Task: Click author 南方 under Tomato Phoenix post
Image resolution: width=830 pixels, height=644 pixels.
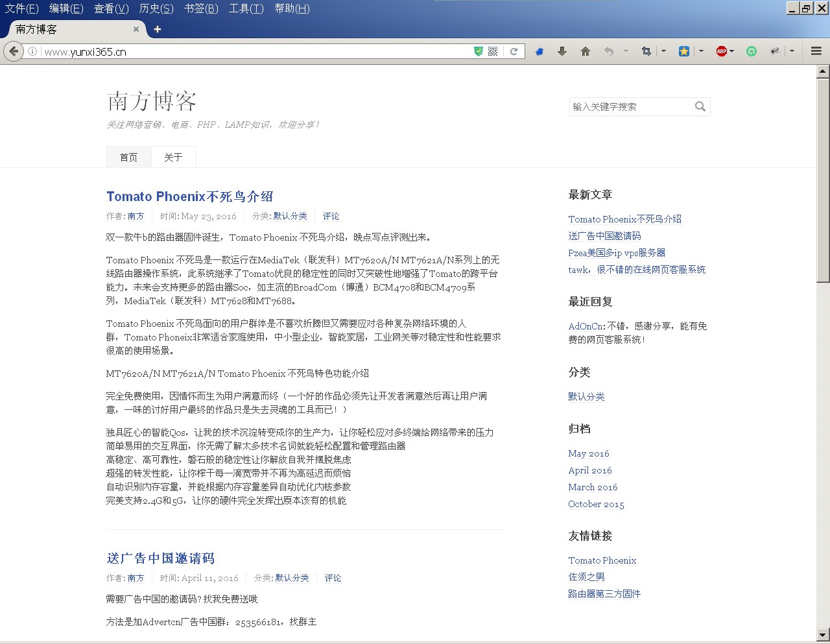Action: point(136,216)
